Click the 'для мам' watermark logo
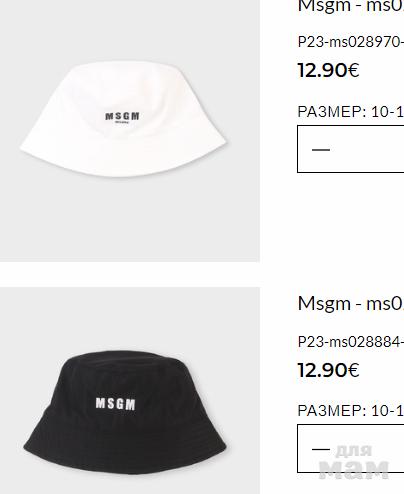This screenshot has height=494, width=404. pos(354,462)
